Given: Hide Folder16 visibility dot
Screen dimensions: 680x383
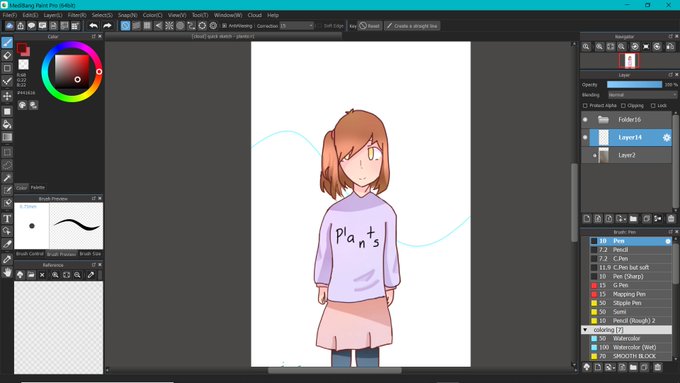Looking at the screenshot, I should 585,119.
